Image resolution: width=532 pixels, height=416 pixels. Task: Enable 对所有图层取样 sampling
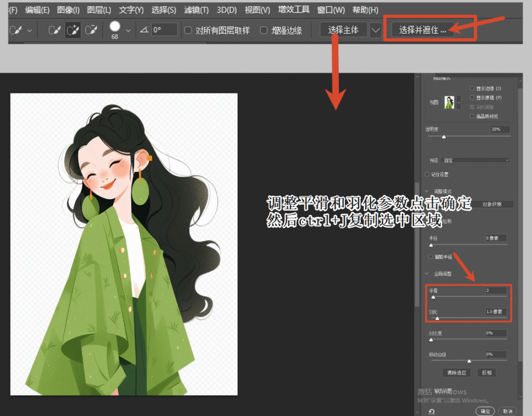[188, 30]
